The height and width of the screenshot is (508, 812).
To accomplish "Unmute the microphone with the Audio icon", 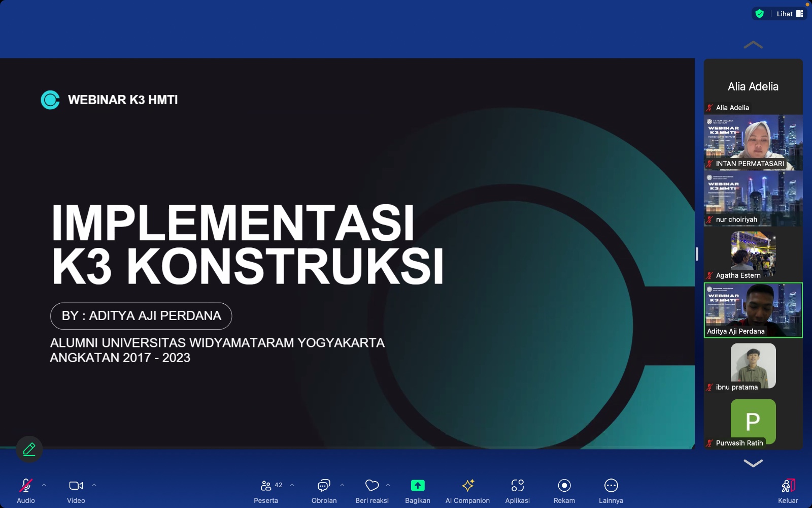I will pyautogui.click(x=26, y=486).
